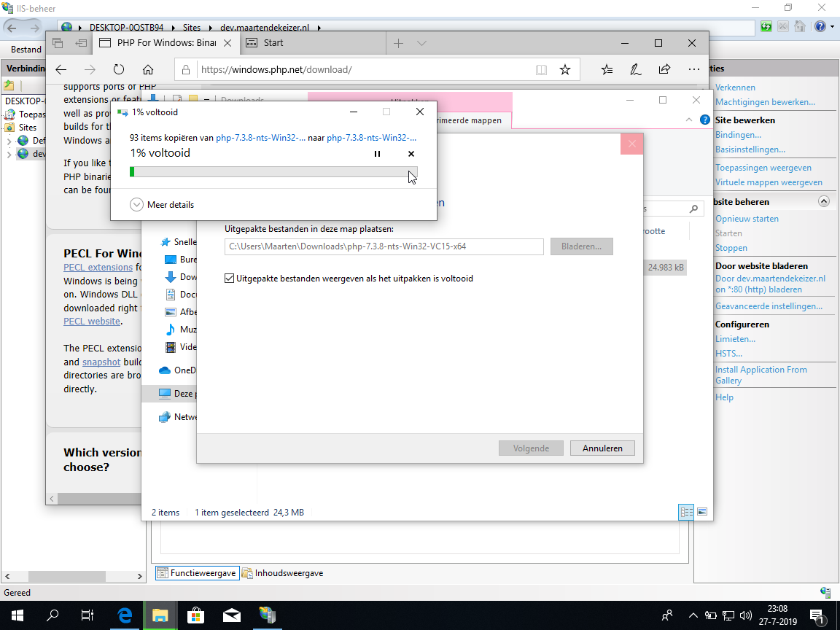Screen dimensions: 840x630
Task: Click the IIS connections pane horizontal scrollbar
Action: point(67,577)
